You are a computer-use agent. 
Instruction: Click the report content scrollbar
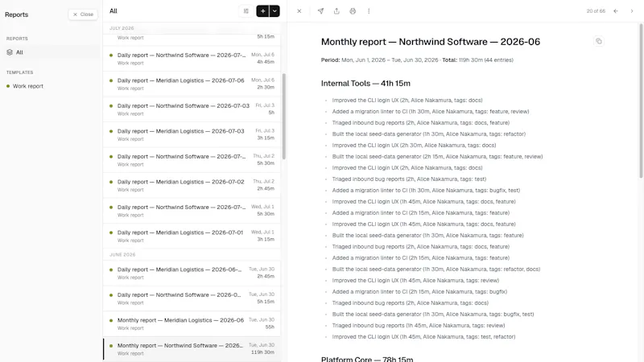click(641, 101)
